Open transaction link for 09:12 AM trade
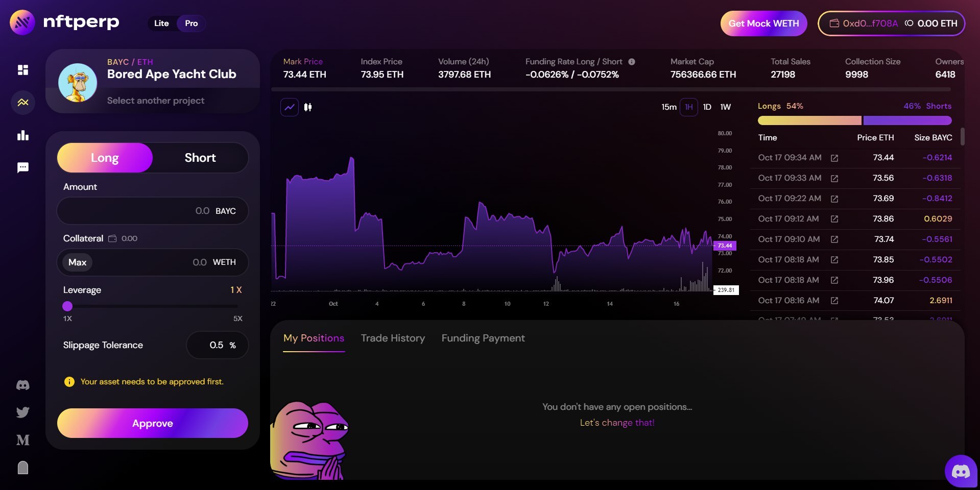This screenshot has height=490, width=980. [x=834, y=219]
